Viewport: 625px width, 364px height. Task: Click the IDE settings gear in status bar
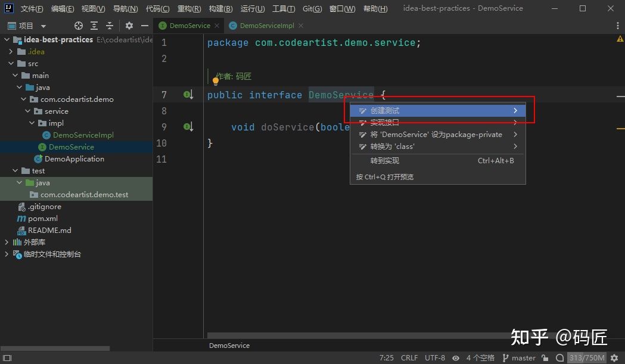pyautogui.click(x=614, y=357)
